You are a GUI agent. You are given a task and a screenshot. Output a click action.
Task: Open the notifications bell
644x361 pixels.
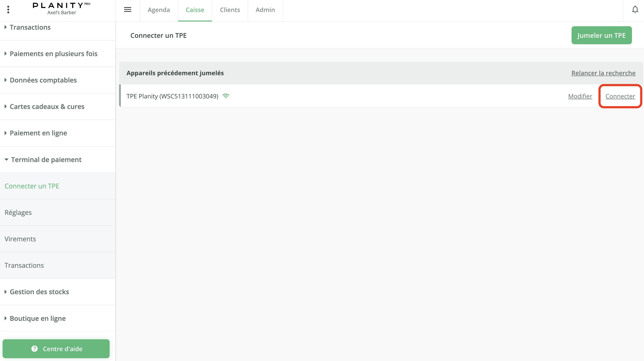coord(635,9)
